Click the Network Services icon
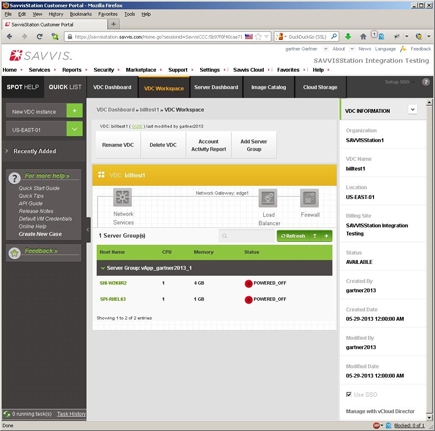The height and width of the screenshot is (431, 435). [x=122, y=197]
